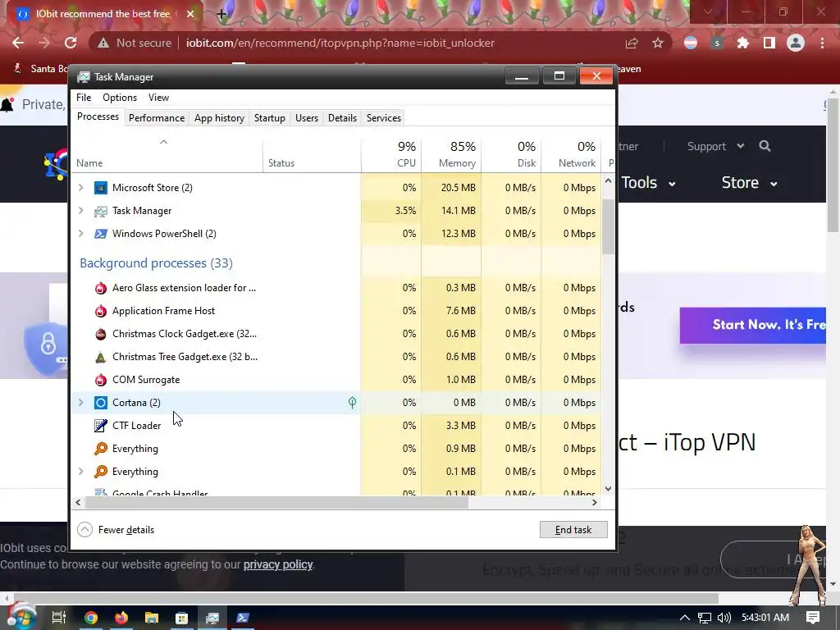Open the Support dropdown on IObit site

coord(715,146)
